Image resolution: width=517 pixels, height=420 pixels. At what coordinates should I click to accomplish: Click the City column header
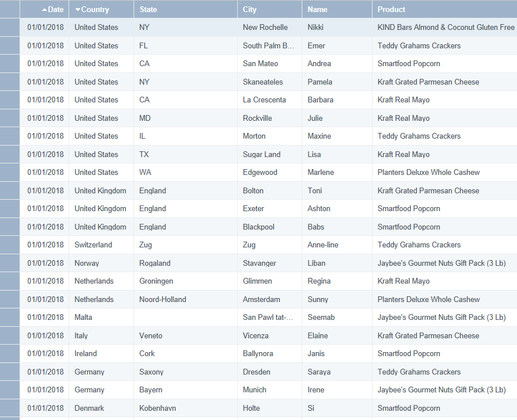pyautogui.click(x=269, y=9)
